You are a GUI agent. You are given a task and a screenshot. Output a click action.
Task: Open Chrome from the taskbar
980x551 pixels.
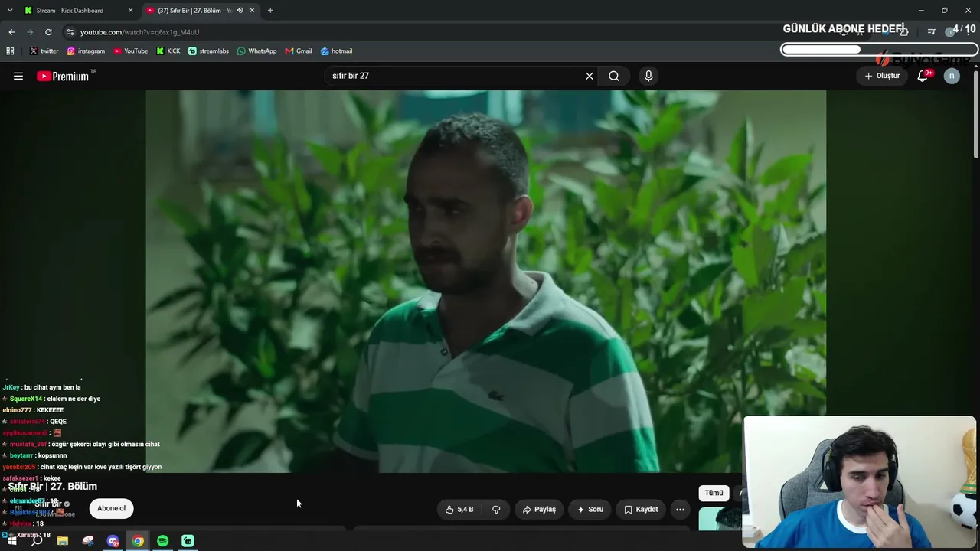tap(138, 541)
